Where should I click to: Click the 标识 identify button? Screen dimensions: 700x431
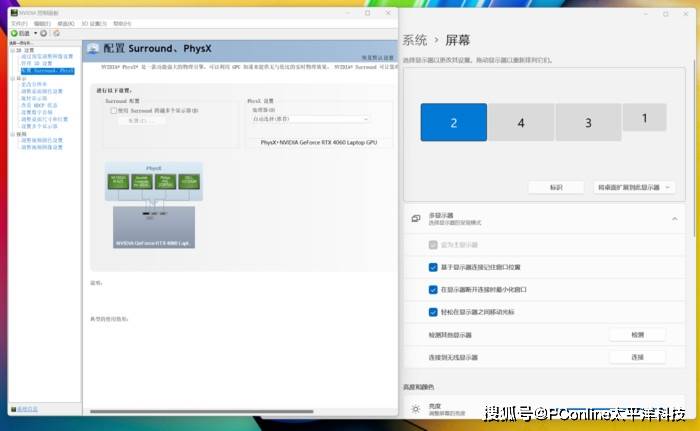click(x=556, y=188)
